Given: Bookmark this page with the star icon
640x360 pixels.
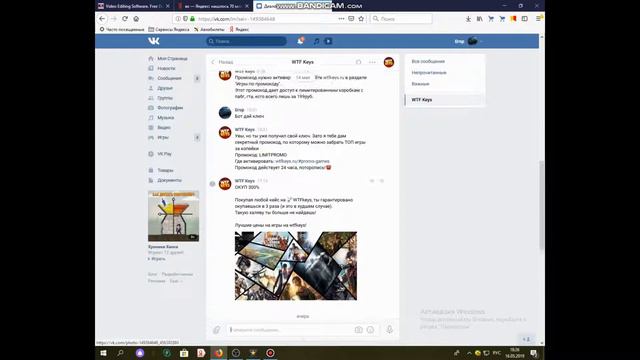Looking at the screenshot, I should (361, 19).
